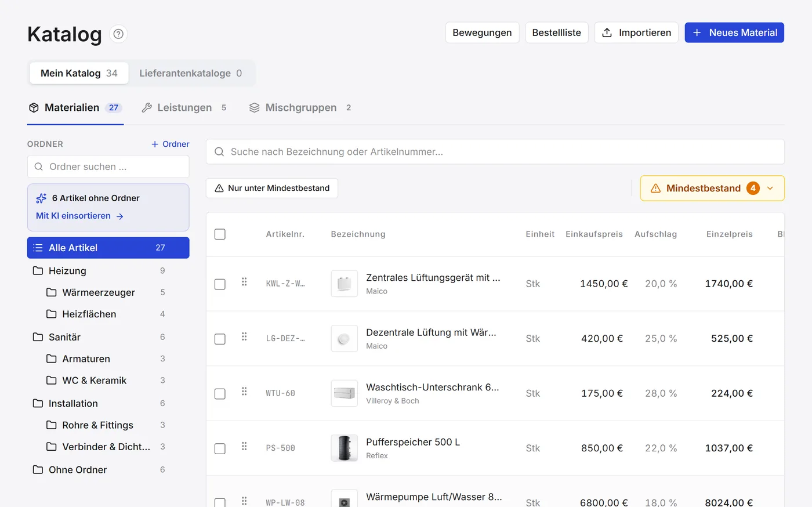Viewport: 812px width, 507px height.
Task: Tick the select-all checkbox in the table header
Action: pyautogui.click(x=220, y=234)
